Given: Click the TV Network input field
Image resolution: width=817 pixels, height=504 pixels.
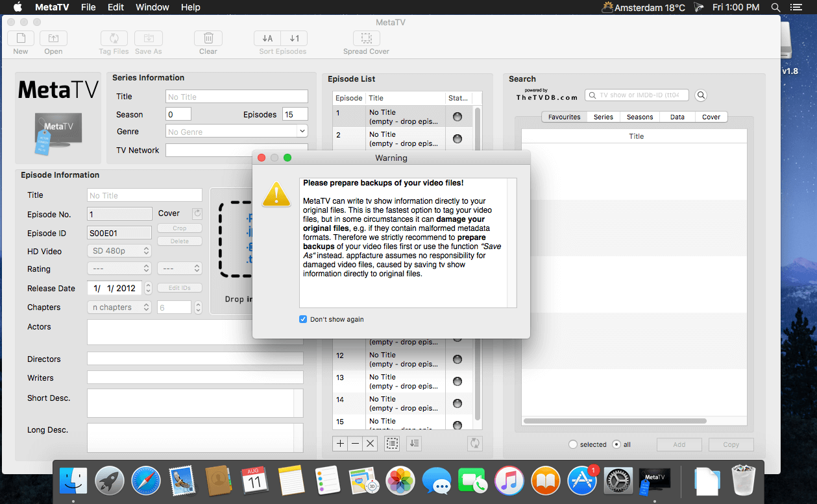Looking at the screenshot, I should [x=237, y=150].
